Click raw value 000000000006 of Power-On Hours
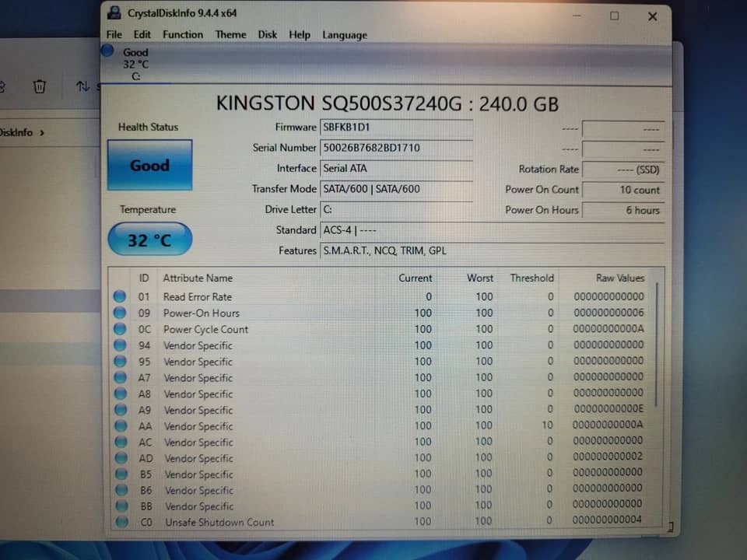The height and width of the screenshot is (560, 747). tap(608, 313)
